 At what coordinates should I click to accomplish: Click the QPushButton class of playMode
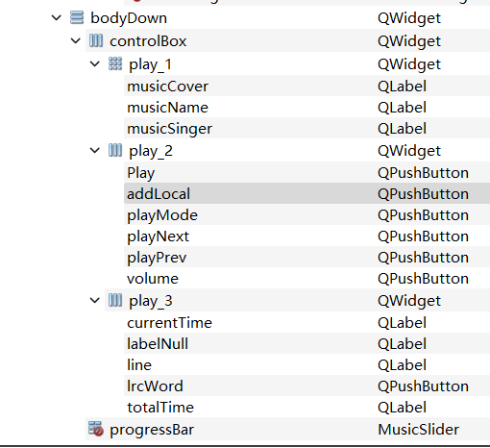coord(423,214)
